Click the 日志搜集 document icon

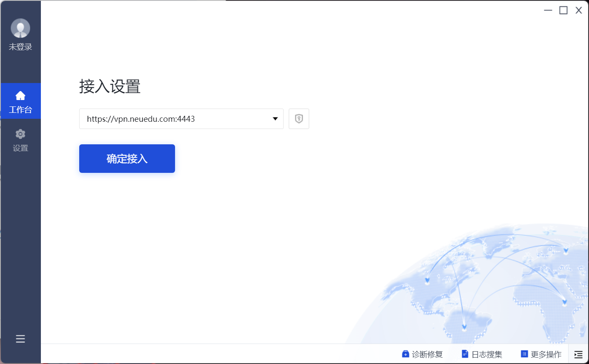pyautogui.click(x=465, y=354)
